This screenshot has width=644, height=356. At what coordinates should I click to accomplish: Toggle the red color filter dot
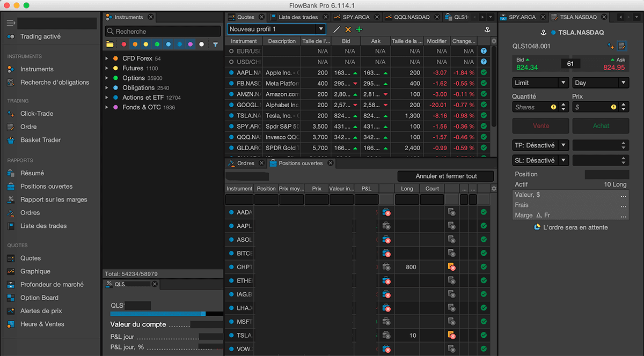point(124,44)
